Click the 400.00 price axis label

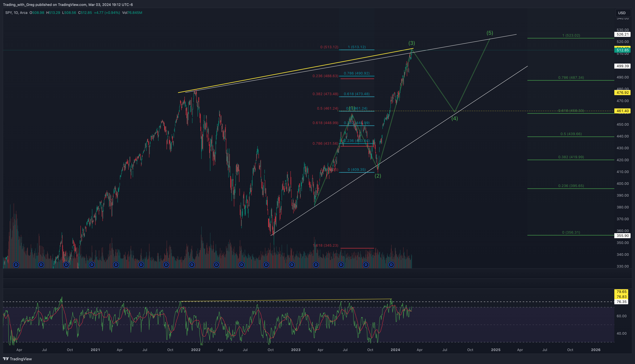click(622, 183)
